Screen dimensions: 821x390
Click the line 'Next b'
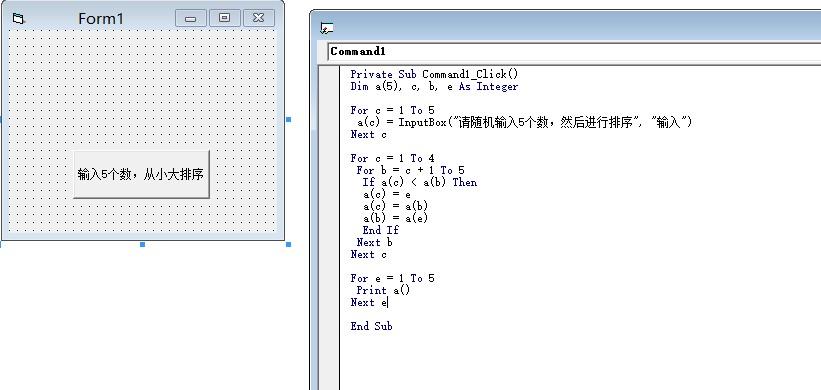pyautogui.click(x=374, y=242)
